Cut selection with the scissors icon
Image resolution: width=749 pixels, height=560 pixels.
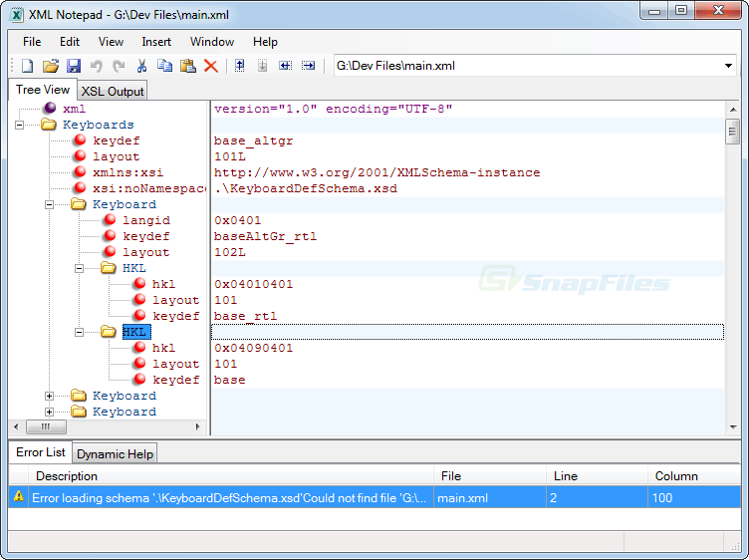pos(141,66)
